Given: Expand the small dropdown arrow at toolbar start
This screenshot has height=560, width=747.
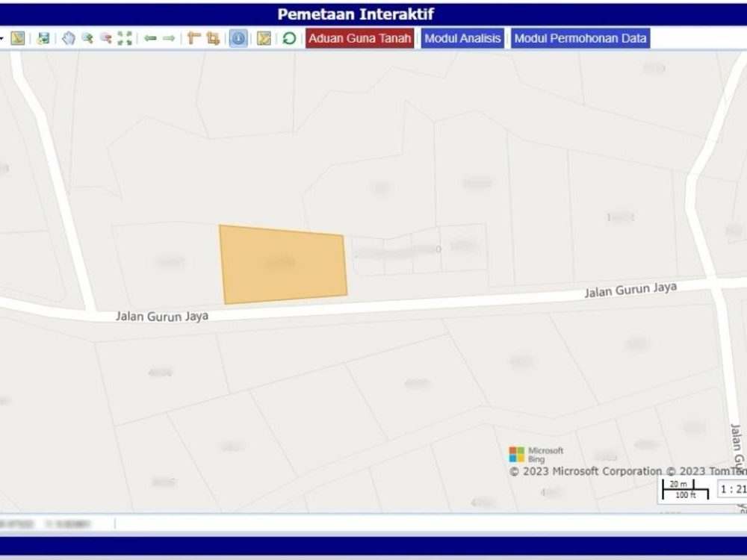Looking at the screenshot, I should click(x=1, y=38).
